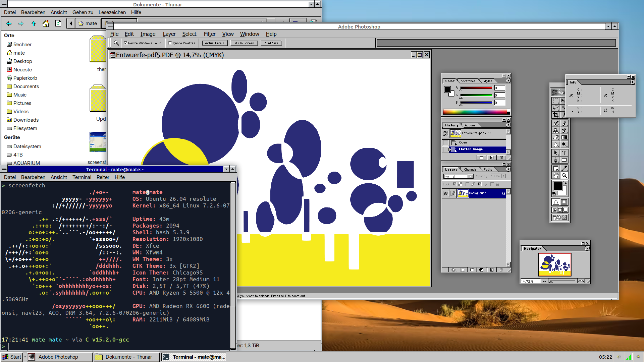Click the Navigator zoom slider
The height and width of the screenshot is (362, 644).
coord(563,281)
